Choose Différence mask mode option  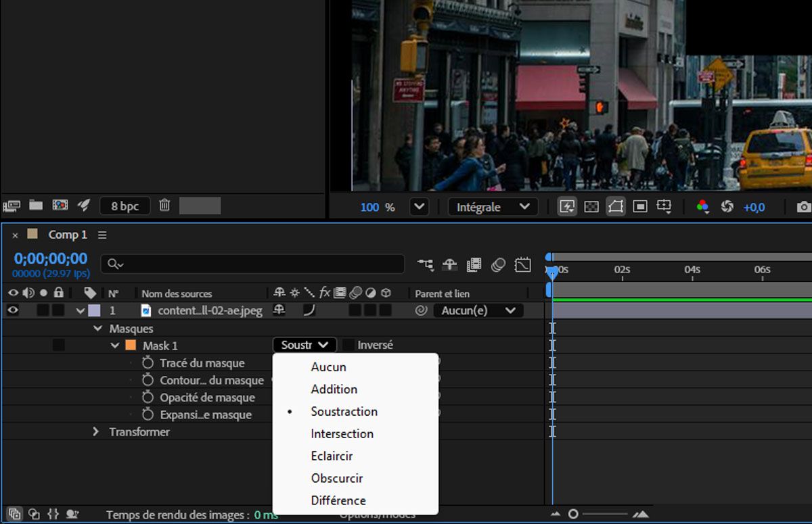[338, 500]
